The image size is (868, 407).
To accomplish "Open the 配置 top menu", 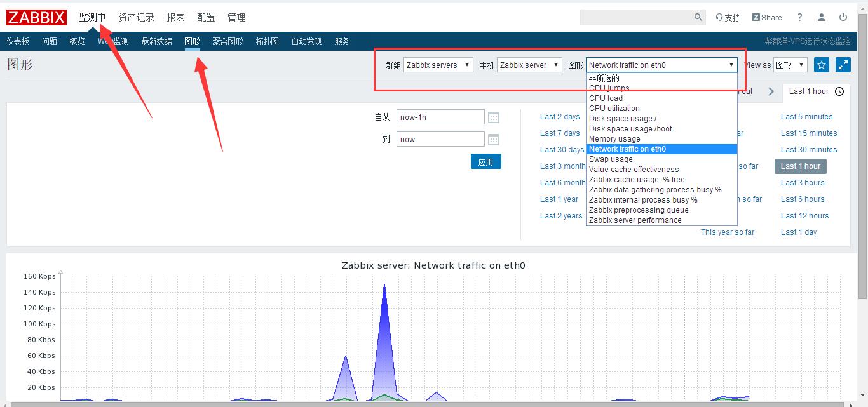I will 206,17.
